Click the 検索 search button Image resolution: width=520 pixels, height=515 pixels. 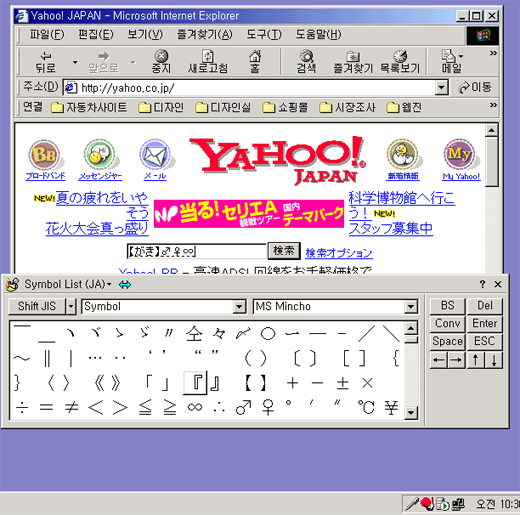click(x=284, y=250)
